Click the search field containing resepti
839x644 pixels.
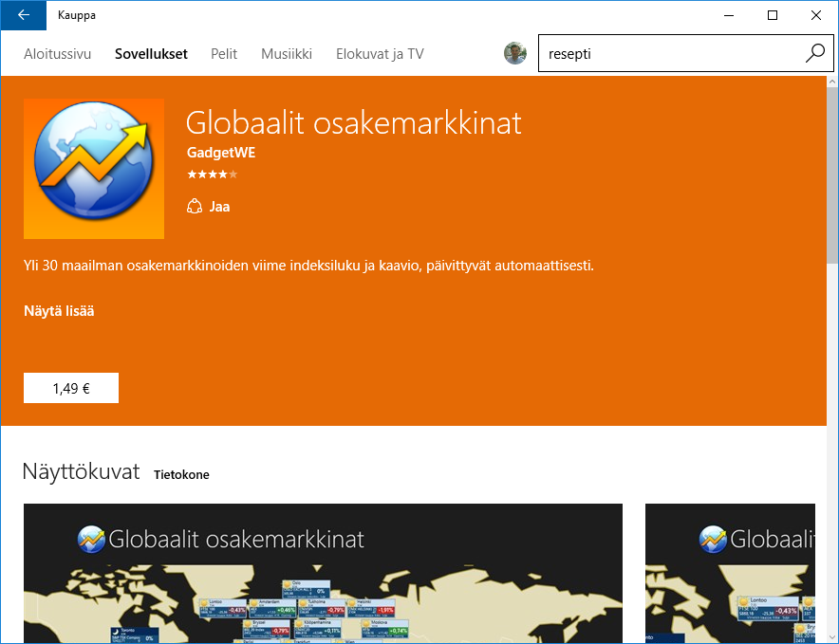pyautogui.click(x=669, y=54)
